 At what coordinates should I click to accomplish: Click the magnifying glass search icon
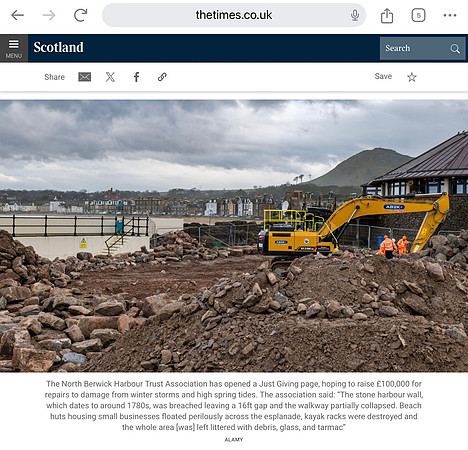pos(455,49)
